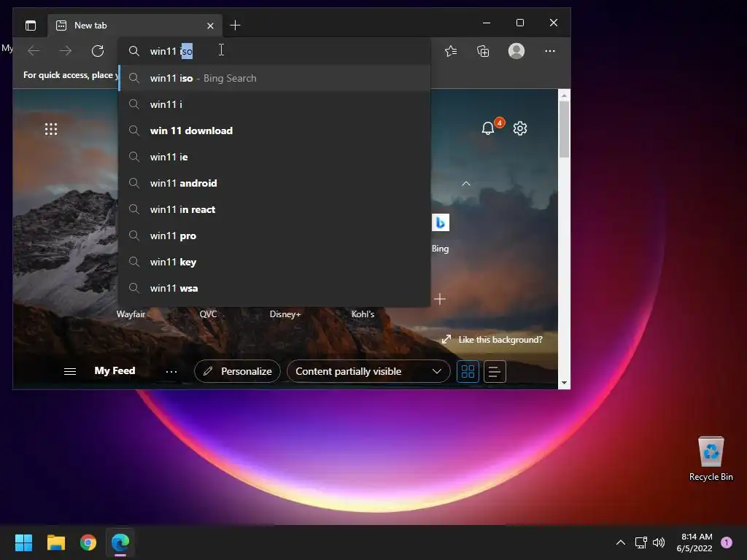The height and width of the screenshot is (560, 747).
Task: Open the profile avatar
Action: pos(516,51)
